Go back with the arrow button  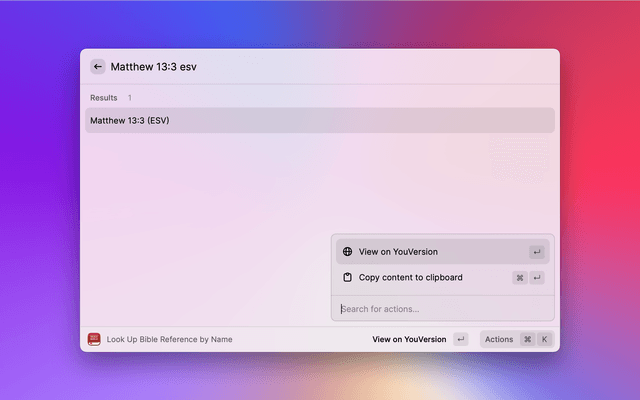[98, 67]
